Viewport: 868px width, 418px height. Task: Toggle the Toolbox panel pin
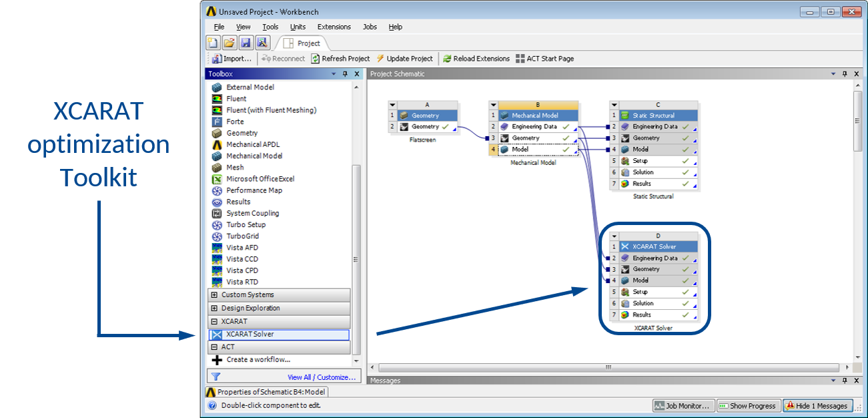(x=346, y=74)
